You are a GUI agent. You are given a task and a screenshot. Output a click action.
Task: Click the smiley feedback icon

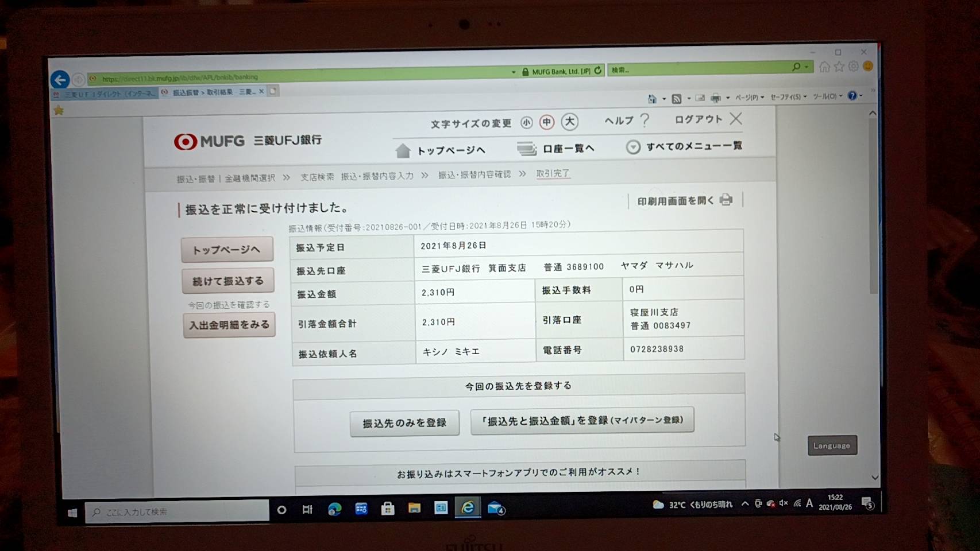coord(868,66)
